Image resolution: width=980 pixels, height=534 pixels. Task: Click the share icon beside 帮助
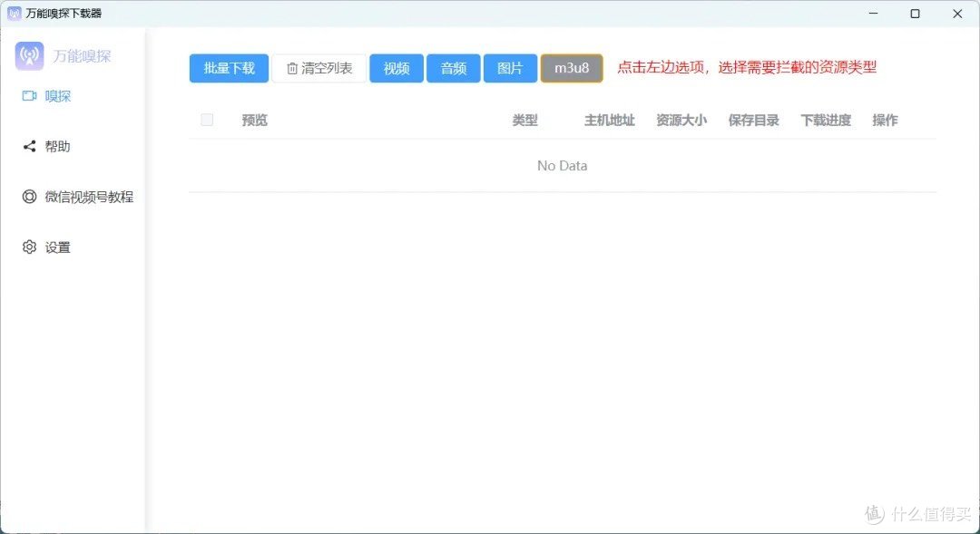(29, 146)
